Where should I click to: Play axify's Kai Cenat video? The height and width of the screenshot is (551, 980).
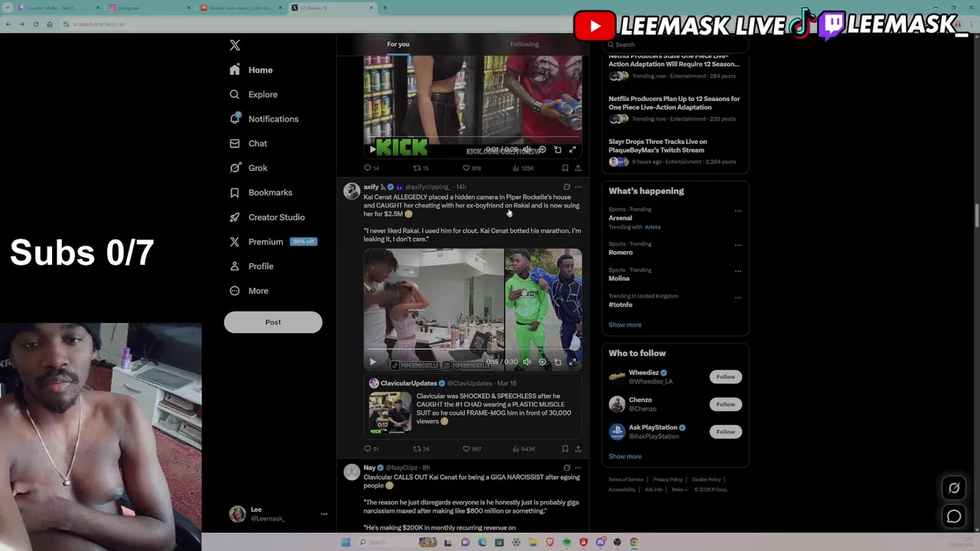pyautogui.click(x=373, y=362)
